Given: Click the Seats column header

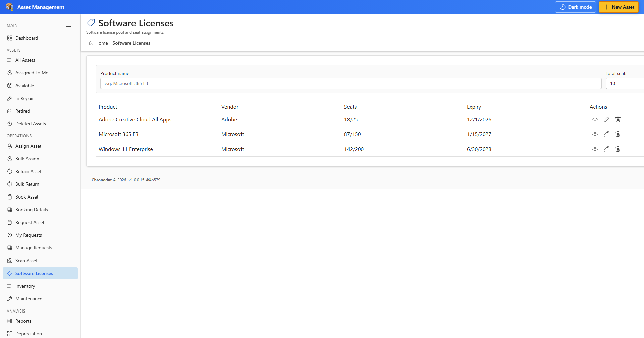Looking at the screenshot, I should click(350, 107).
